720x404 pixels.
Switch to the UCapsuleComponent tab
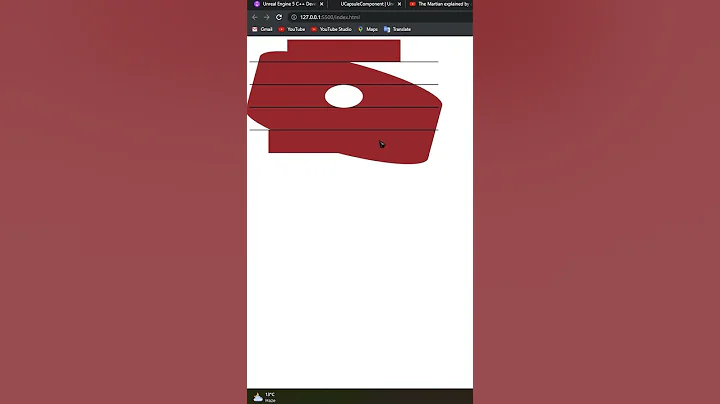click(366, 4)
